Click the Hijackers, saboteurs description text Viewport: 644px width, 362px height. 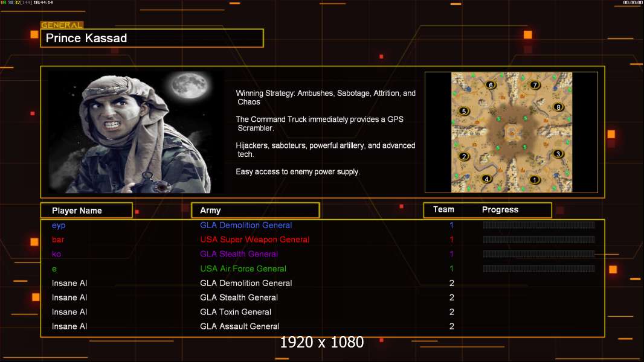(325, 150)
